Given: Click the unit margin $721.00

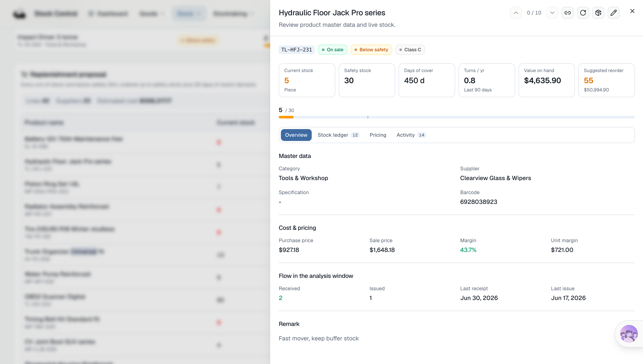Looking at the screenshot, I should pos(562,250).
